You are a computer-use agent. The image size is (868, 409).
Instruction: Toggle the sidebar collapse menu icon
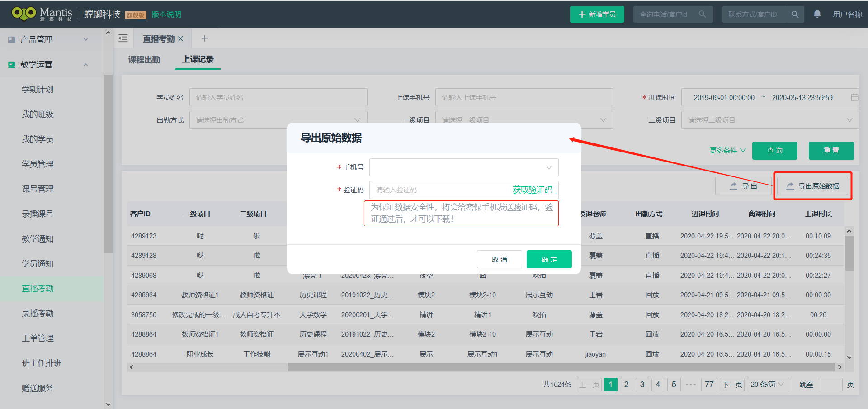tap(123, 38)
